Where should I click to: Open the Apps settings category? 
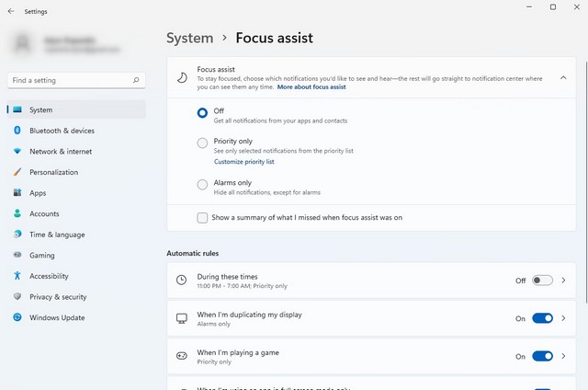38,193
